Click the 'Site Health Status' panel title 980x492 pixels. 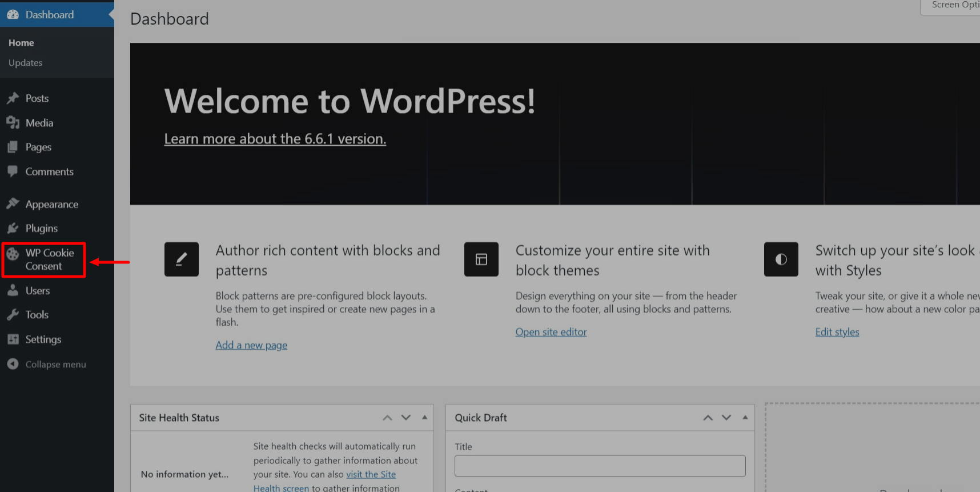(179, 418)
